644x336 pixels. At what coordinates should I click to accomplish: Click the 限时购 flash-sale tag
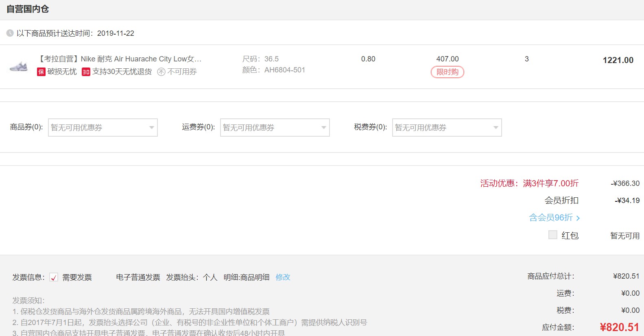click(x=448, y=72)
